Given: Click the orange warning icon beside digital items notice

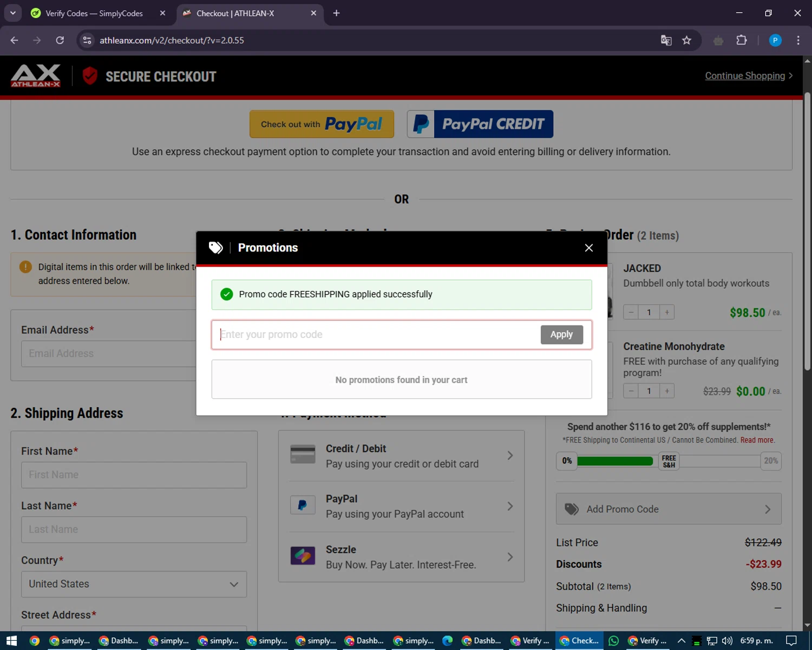Looking at the screenshot, I should pyautogui.click(x=25, y=267).
